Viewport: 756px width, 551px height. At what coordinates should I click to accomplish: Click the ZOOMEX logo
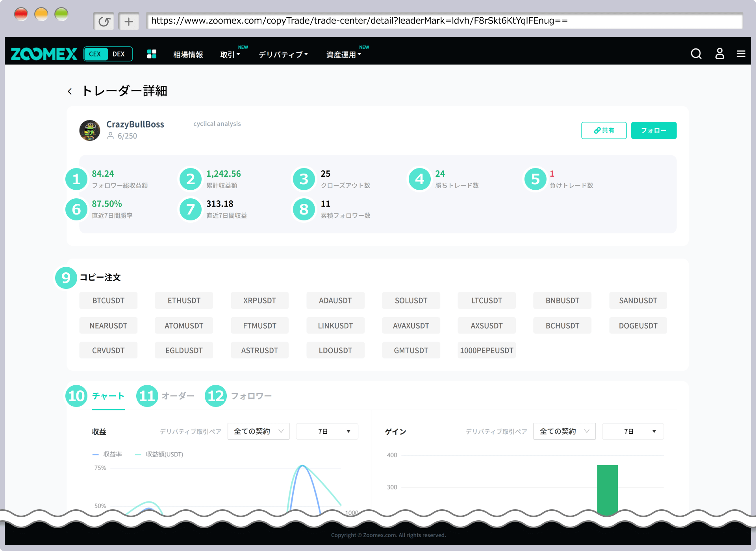(44, 54)
